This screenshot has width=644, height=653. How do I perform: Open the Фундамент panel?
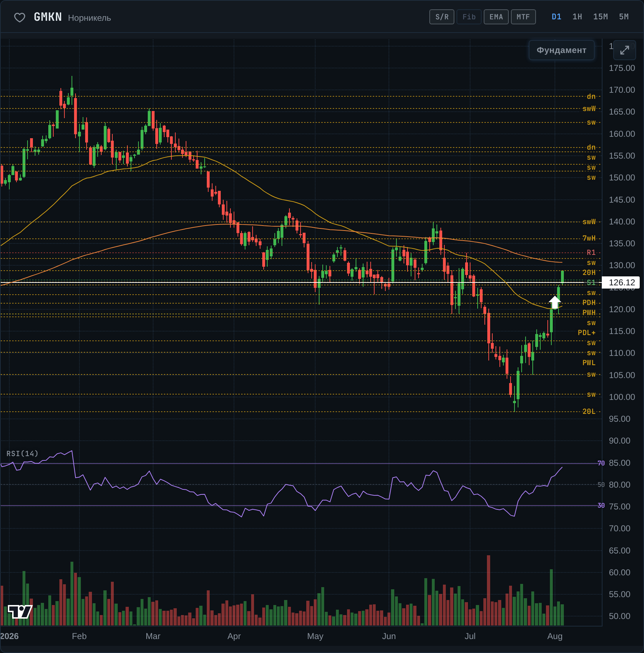point(562,50)
